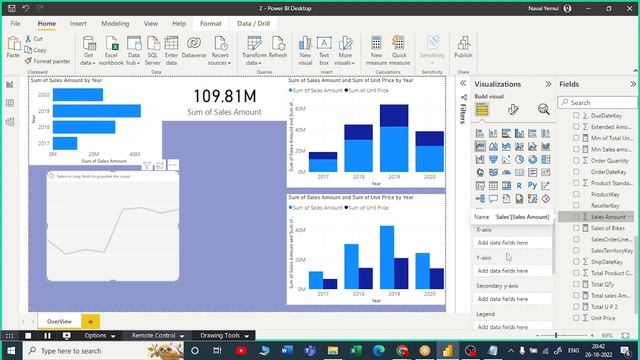
Task: Switch to the Format ribbon tab
Action: [211, 24]
